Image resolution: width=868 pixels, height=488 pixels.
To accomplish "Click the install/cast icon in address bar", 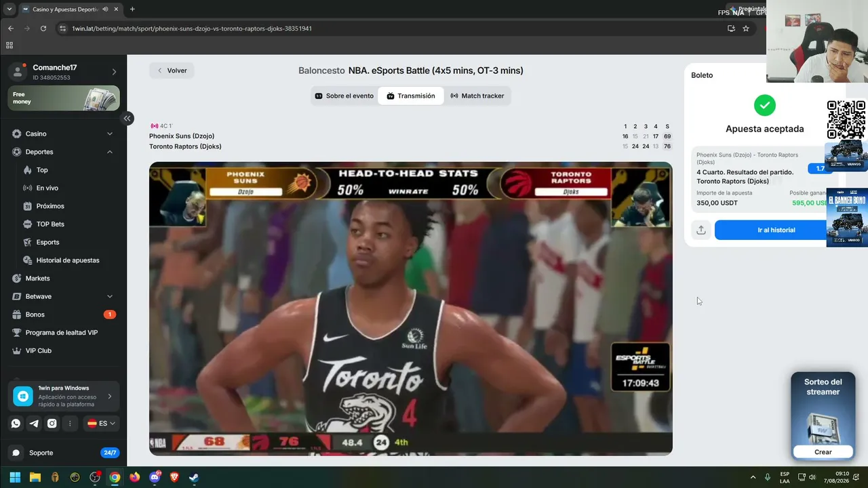I will 731,28.
